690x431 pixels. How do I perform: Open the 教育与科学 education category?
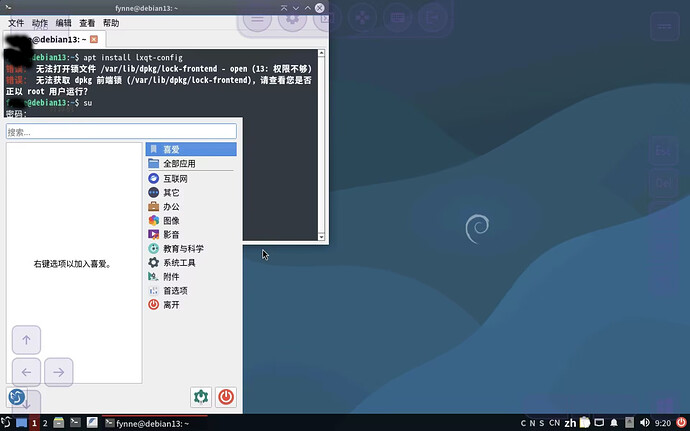[x=191, y=249]
